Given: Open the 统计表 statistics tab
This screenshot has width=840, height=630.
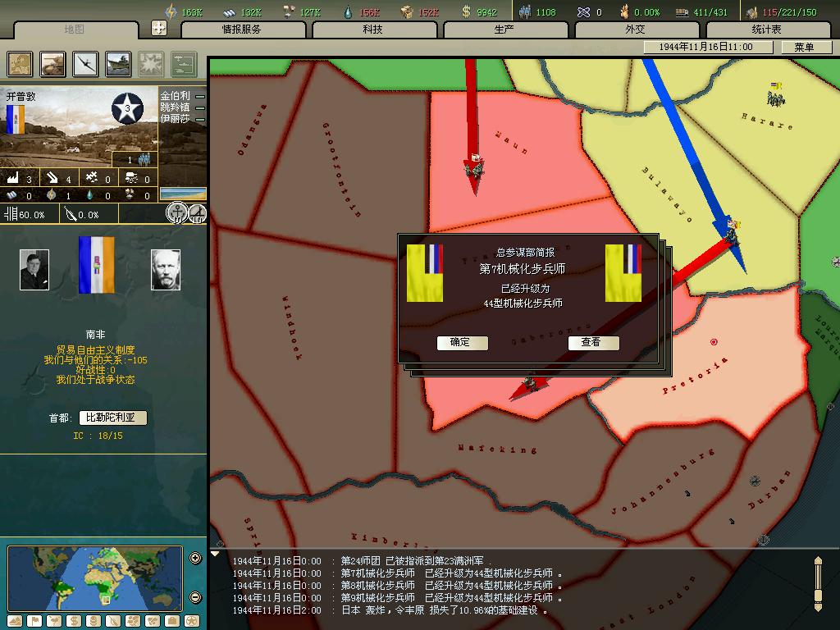Looking at the screenshot, I should coord(767,30).
